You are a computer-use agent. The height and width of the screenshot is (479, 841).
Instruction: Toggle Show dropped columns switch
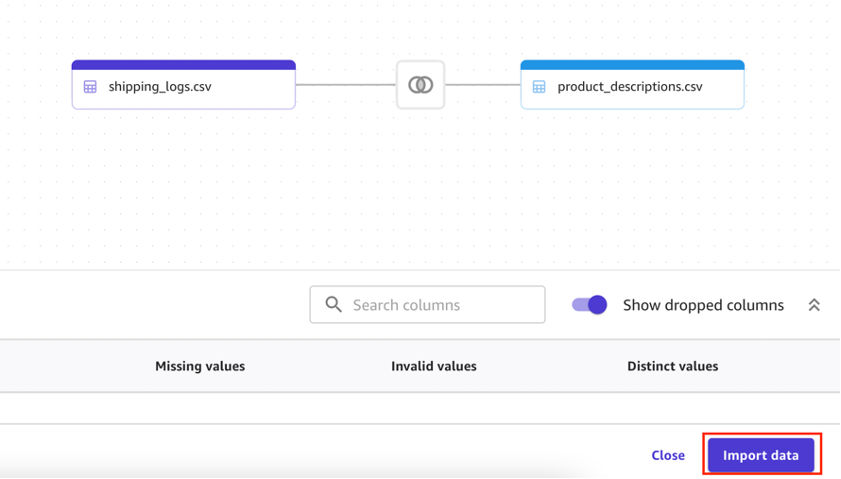click(x=589, y=305)
